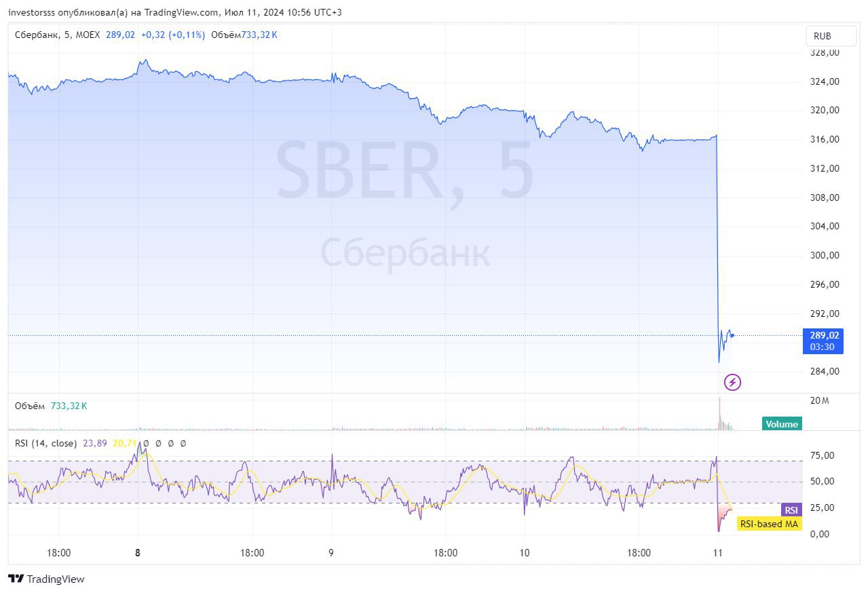Click the 316,00 price scale level

[x=825, y=140]
